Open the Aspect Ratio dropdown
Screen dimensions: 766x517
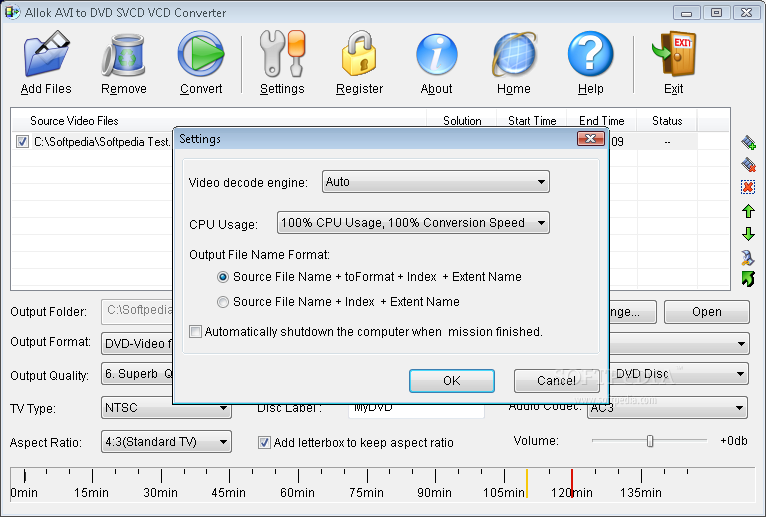click(166, 442)
